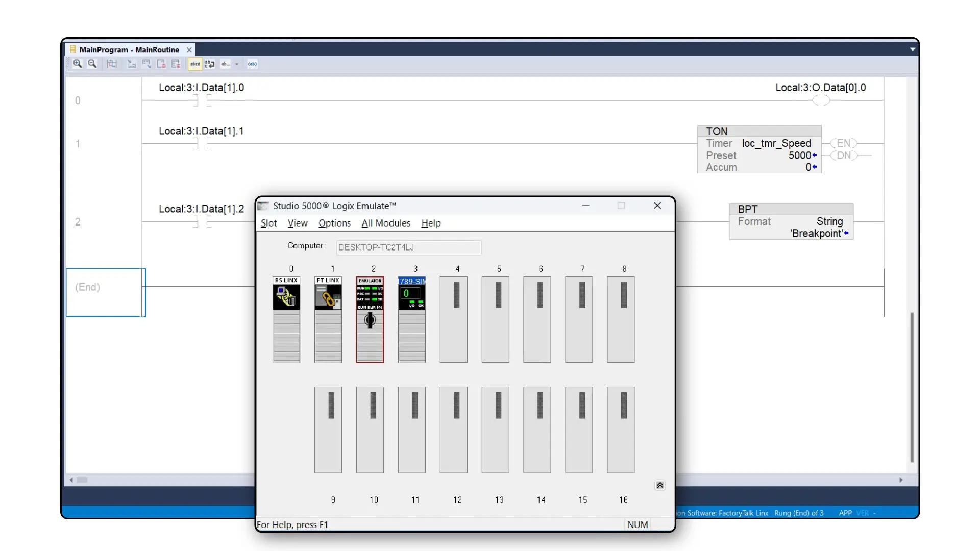The height and width of the screenshot is (551, 980).
Task: Select empty chassis slot 15
Action: 579,430
